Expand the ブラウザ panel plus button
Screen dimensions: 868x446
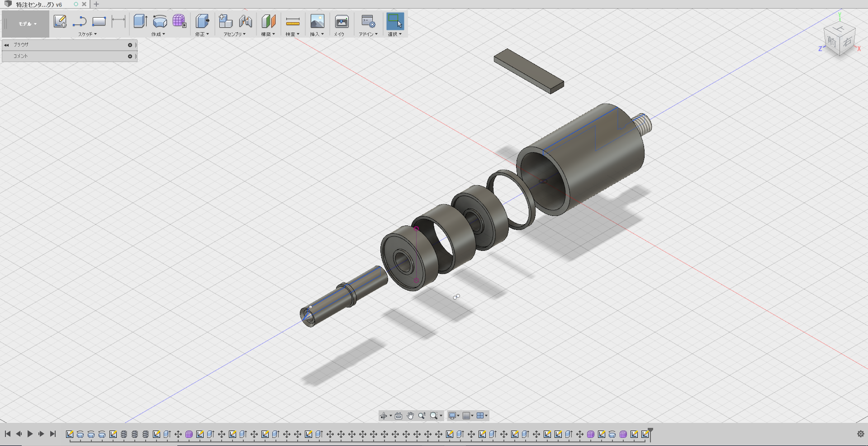click(130, 45)
